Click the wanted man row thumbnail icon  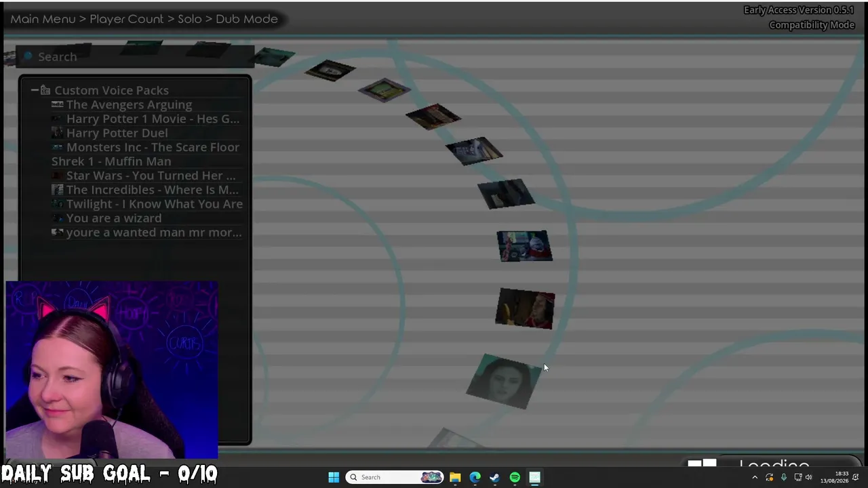[58, 232]
